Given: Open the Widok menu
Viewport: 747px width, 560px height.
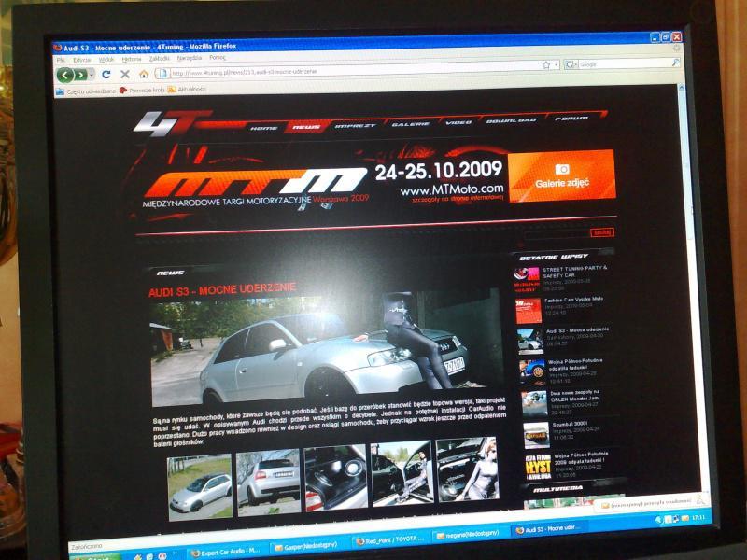Looking at the screenshot, I should coord(106,60).
